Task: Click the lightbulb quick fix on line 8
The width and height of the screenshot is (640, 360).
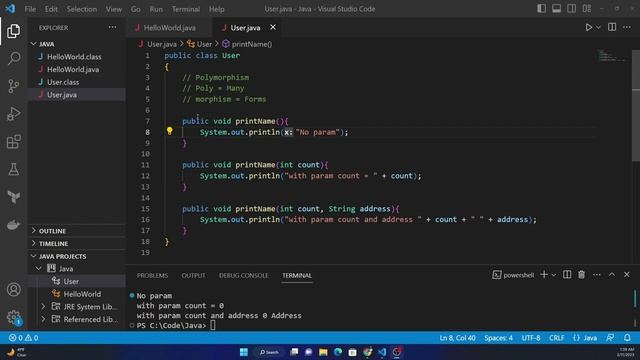Action: tap(169, 131)
